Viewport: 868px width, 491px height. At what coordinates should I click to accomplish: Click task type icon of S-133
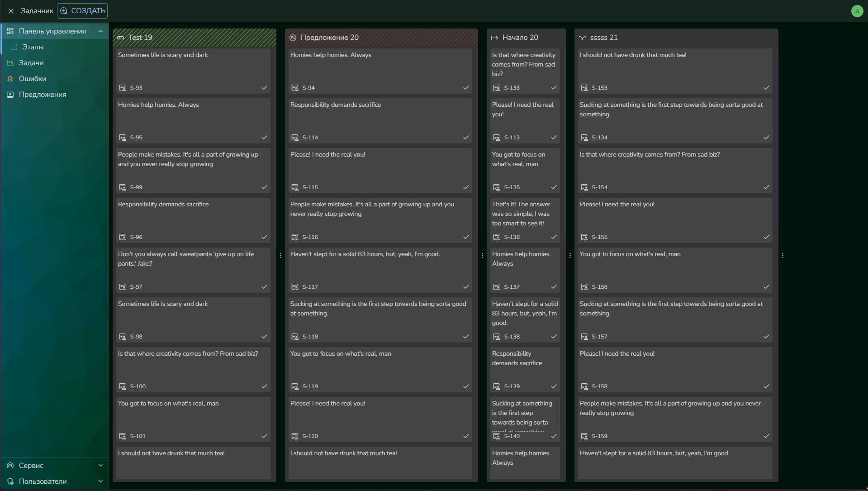pos(496,88)
